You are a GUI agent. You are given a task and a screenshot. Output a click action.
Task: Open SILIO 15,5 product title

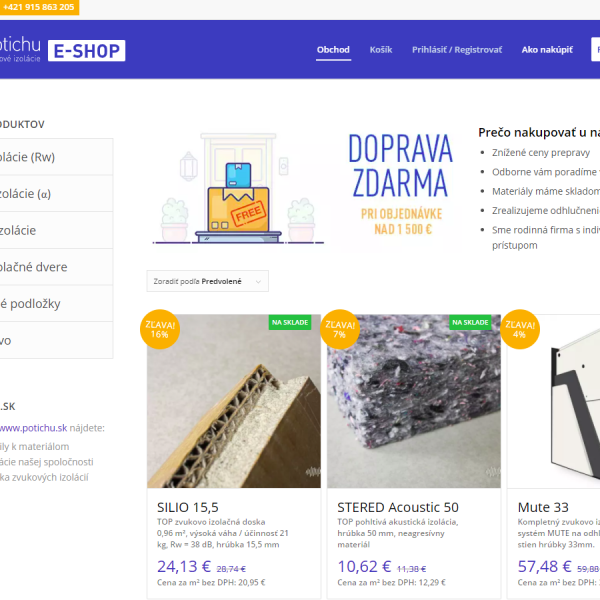coord(188,507)
